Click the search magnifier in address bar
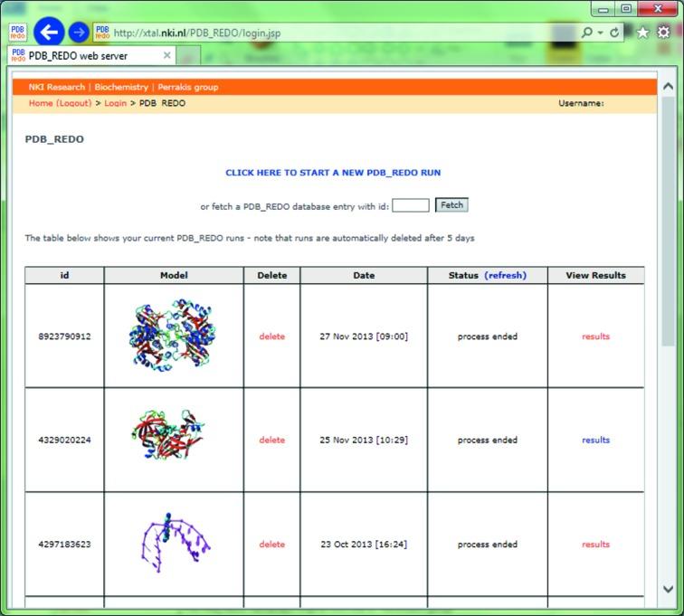 [588, 33]
